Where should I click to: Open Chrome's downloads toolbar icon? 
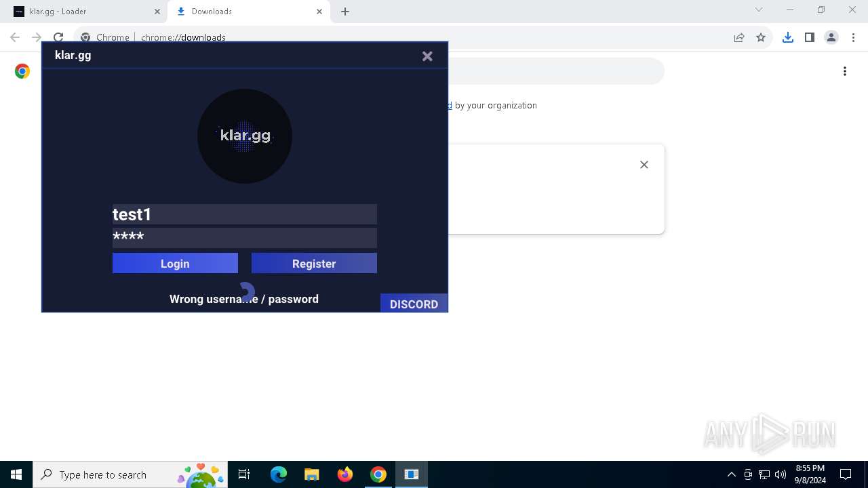tap(787, 37)
